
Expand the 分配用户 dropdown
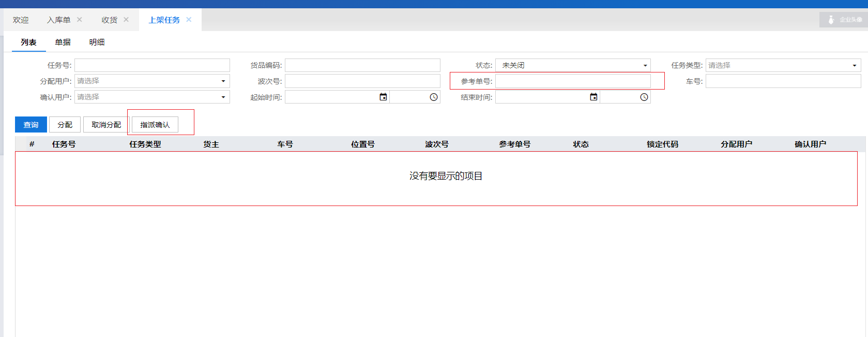pyautogui.click(x=223, y=81)
